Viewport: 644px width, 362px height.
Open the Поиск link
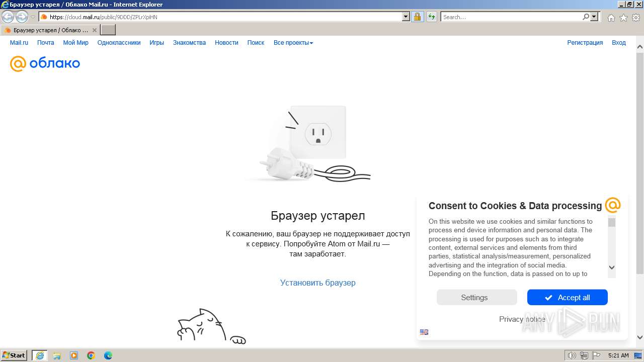[256, 43]
